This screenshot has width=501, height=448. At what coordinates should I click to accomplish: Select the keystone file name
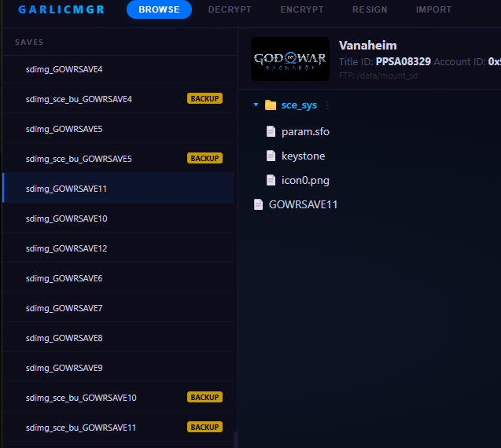tap(303, 156)
